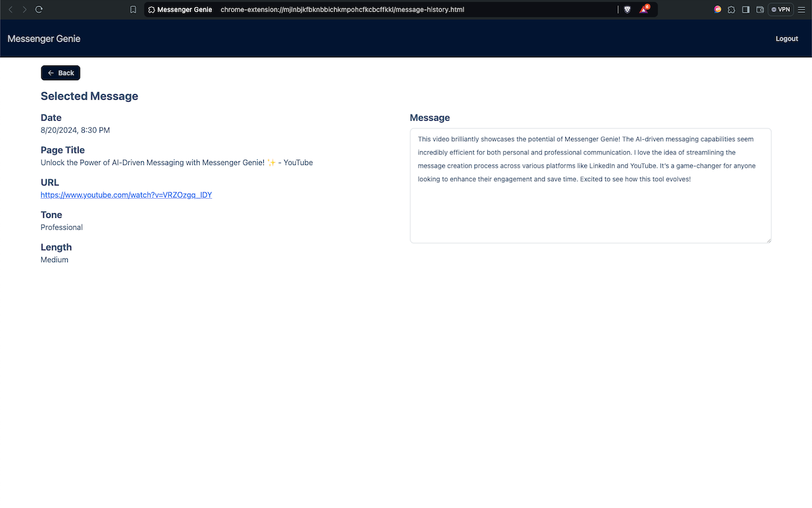Open the YouTube watch URL link
The width and height of the screenshot is (812, 508).
126,195
